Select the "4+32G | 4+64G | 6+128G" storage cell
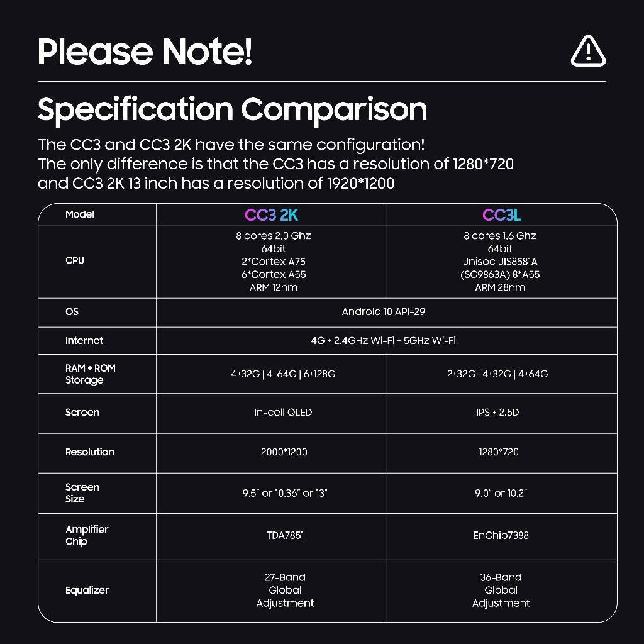The width and height of the screenshot is (644, 644). point(283,374)
